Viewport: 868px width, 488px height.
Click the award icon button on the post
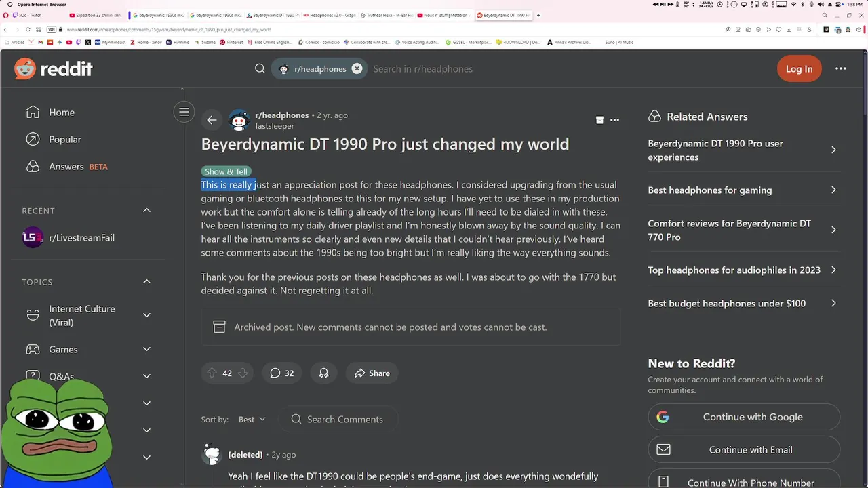tap(323, 373)
